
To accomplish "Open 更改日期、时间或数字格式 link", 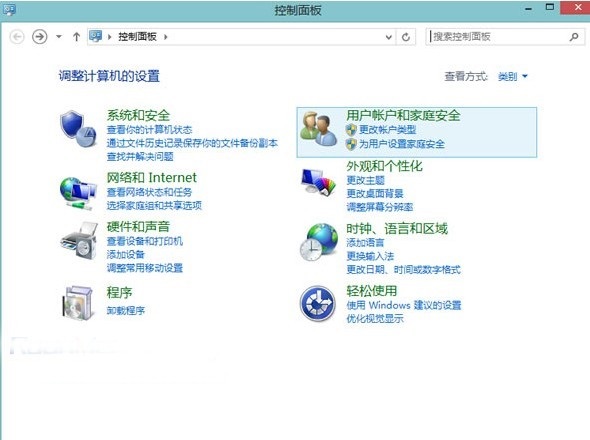I will tap(403, 270).
